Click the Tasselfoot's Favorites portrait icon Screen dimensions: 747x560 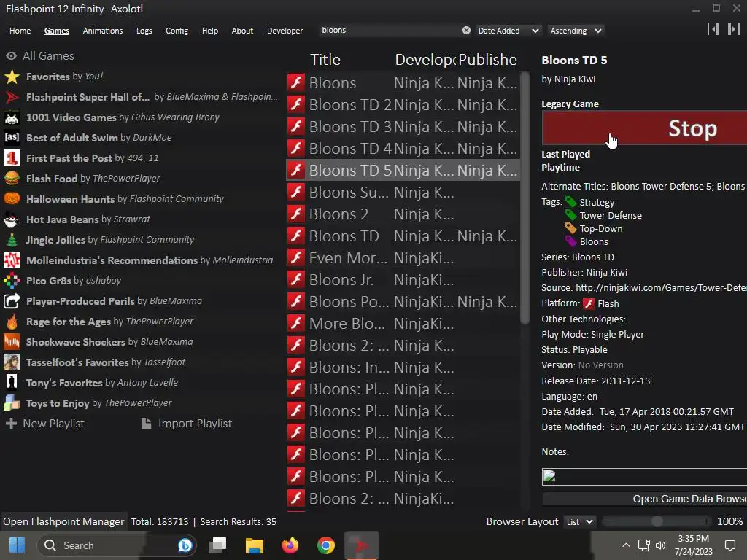[12, 362]
